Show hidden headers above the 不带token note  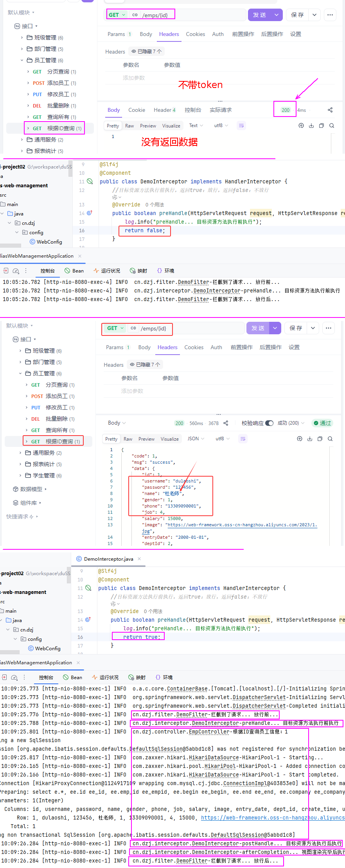[x=146, y=51]
